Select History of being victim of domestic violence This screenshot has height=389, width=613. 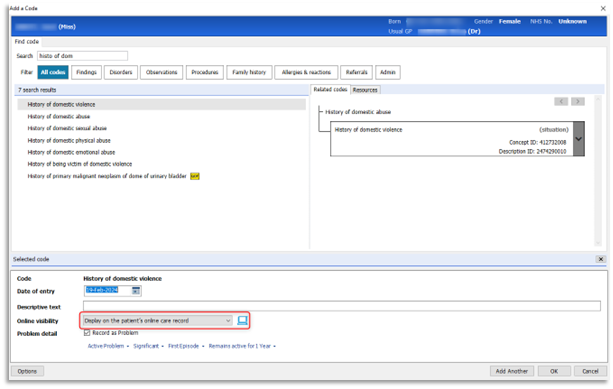point(80,164)
